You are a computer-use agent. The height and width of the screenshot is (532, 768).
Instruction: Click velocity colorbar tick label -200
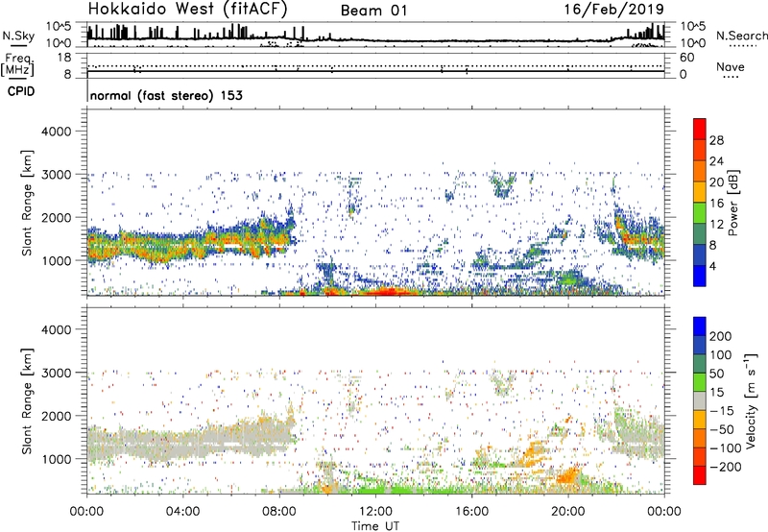725,467
